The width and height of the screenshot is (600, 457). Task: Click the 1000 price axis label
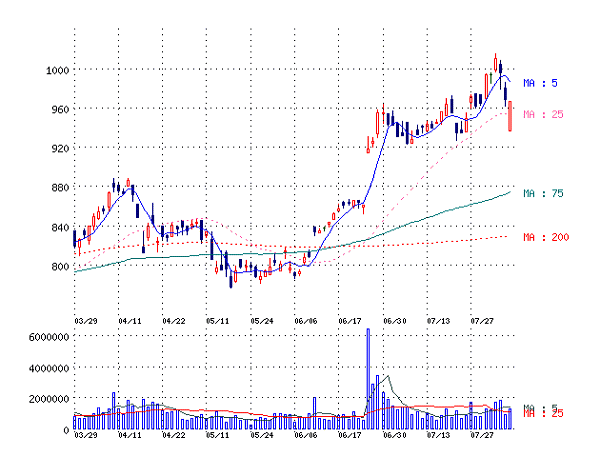coord(57,70)
